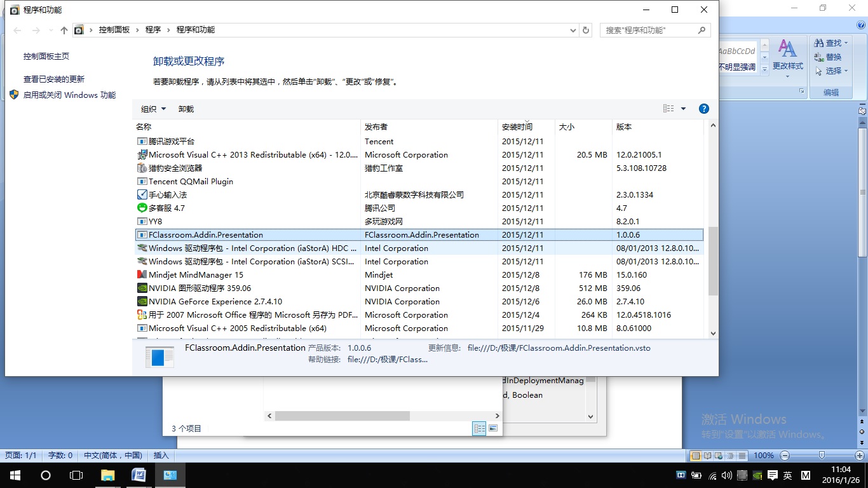
Task: Click 控制面板 breadcrumb in address bar
Action: pyautogui.click(x=114, y=30)
